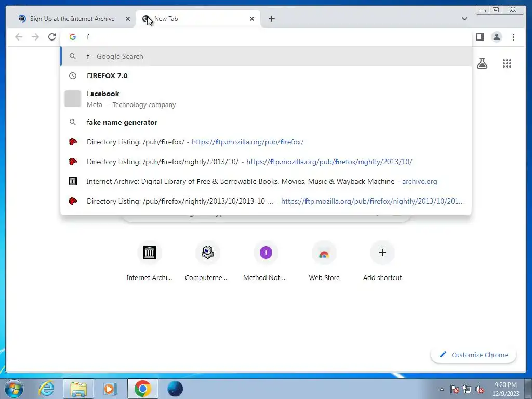Open the blue globe taskbar app
This screenshot has height=399, width=532.
(175, 389)
